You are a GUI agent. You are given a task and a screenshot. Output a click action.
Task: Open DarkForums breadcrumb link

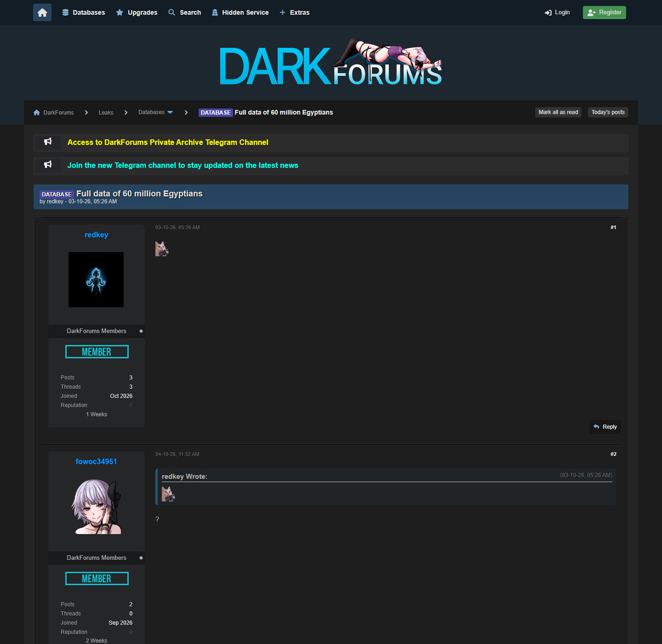point(58,113)
